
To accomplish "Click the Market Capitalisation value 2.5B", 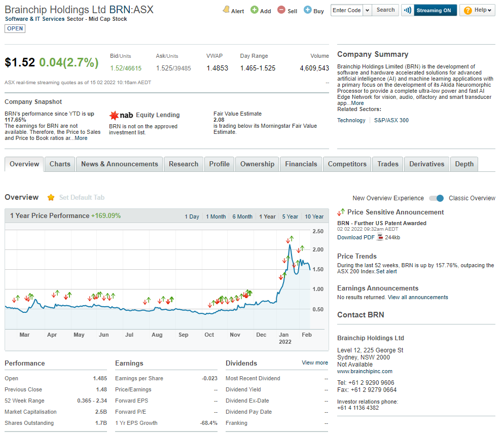I will tap(101, 412).
